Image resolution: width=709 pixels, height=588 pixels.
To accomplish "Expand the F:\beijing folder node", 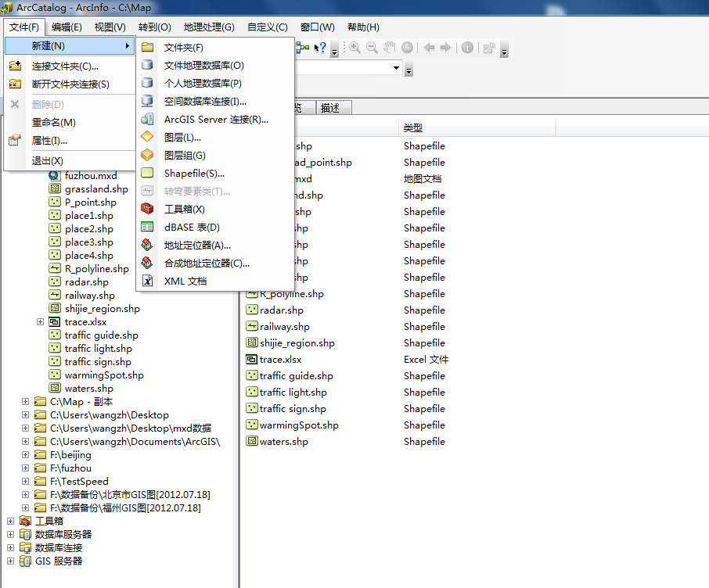I will click(x=25, y=454).
